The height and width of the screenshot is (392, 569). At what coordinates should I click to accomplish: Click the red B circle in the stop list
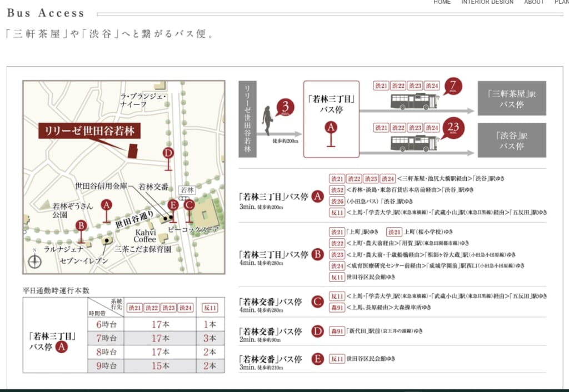click(317, 254)
